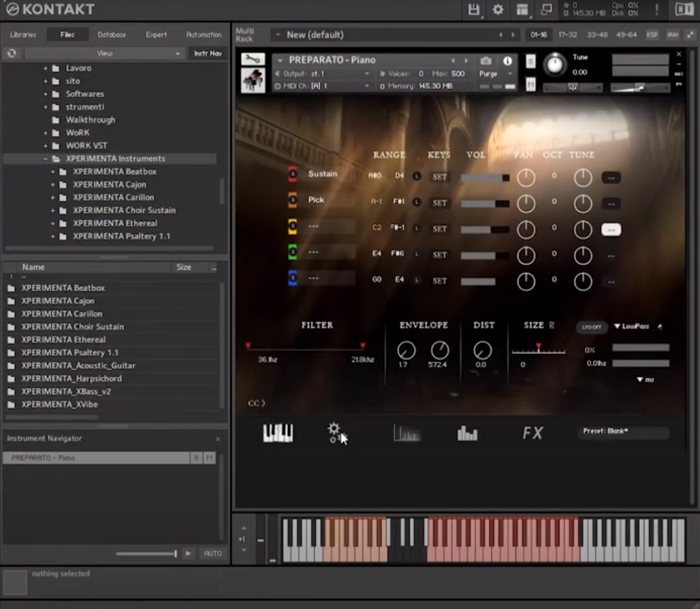This screenshot has width=700, height=609.
Task: Open the gears settings page of the instrument
Action: coord(335,432)
